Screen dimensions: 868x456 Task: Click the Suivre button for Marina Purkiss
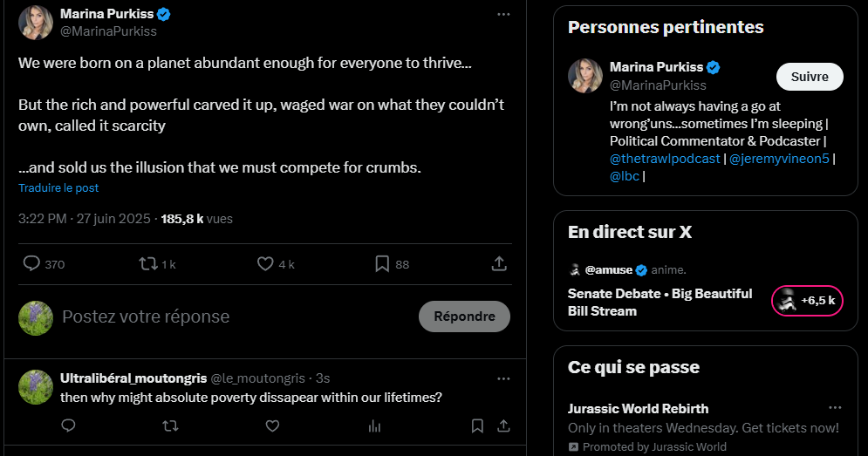[x=810, y=77]
